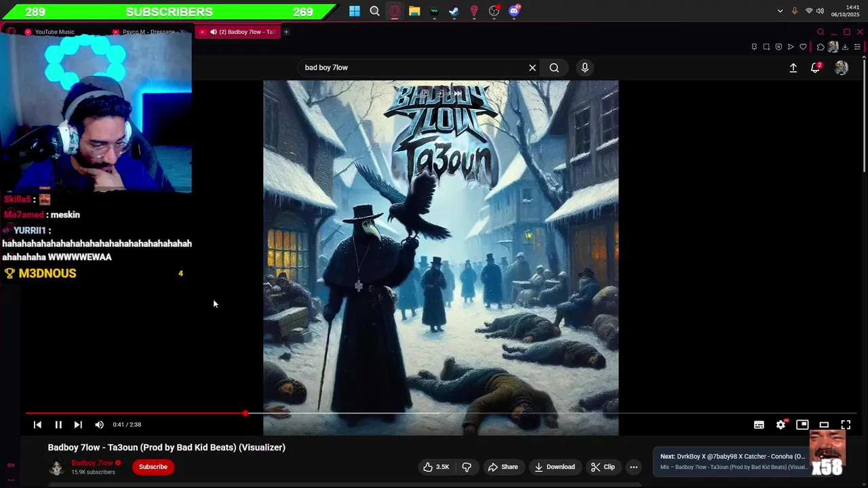The image size is (868, 488).
Task: Open the YouTube create/upload icon
Action: (793, 68)
